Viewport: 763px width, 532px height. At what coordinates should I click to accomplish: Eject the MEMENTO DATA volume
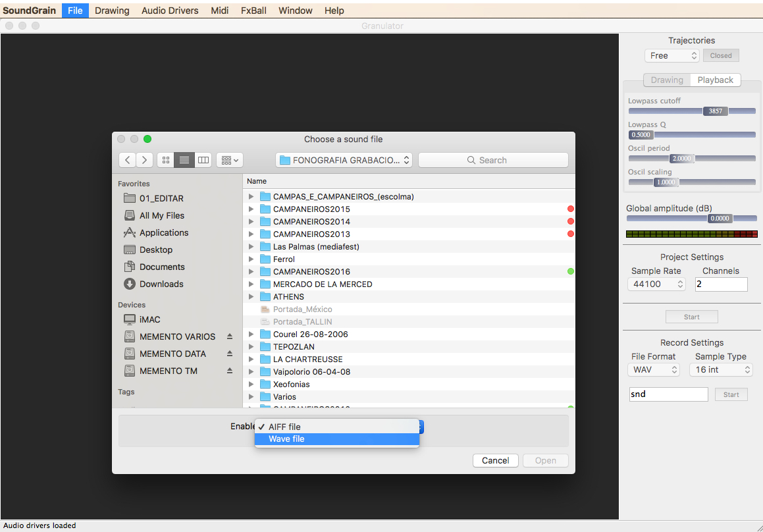pos(229,354)
